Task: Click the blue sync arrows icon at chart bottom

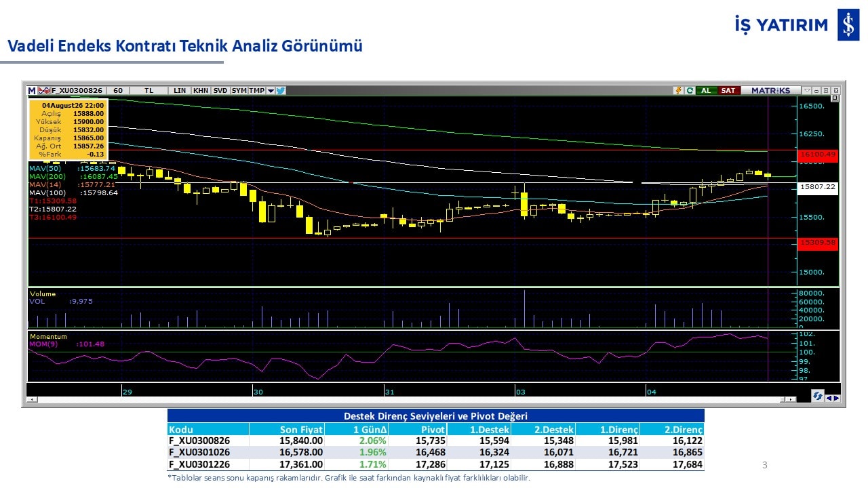Action: (818, 396)
